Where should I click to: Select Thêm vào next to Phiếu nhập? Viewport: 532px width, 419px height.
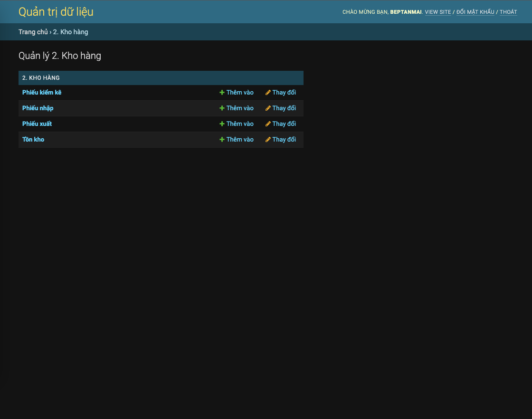[239, 108]
